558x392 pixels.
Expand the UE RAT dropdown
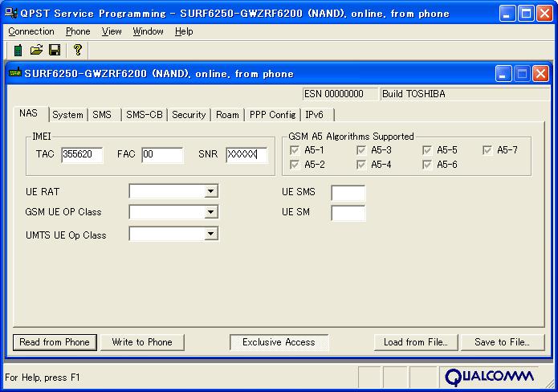[x=210, y=191]
